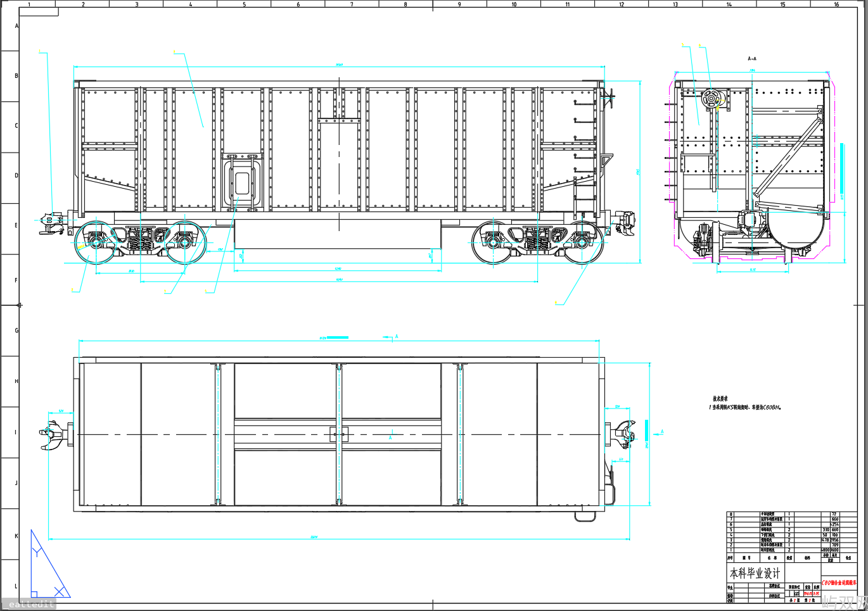Click the centering arrow mark on left border

19,305
